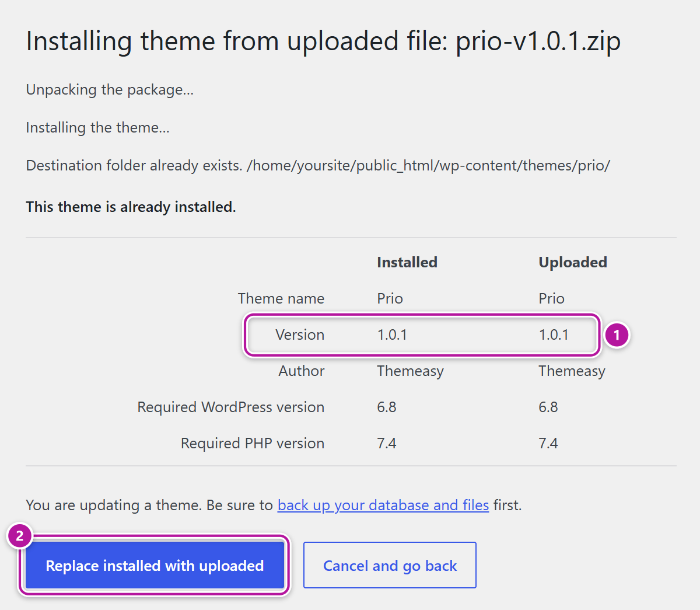Image resolution: width=700 pixels, height=610 pixels.
Task: Click uploaded theme name 'Prio'
Action: pos(551,298)
